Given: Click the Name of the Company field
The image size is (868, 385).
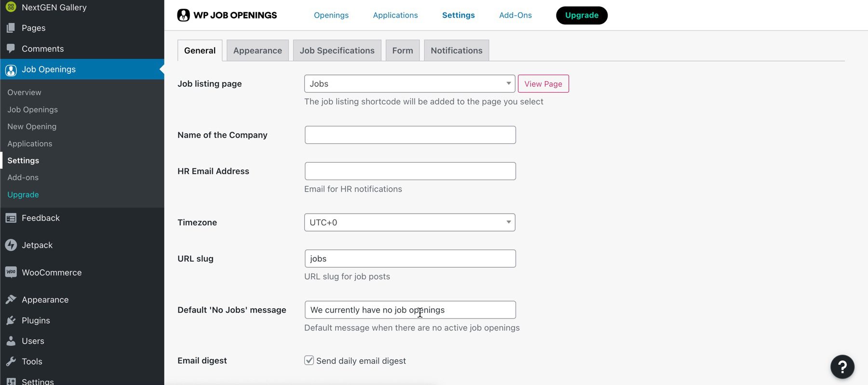Looking at the screenshot, I should coord(409,135).
